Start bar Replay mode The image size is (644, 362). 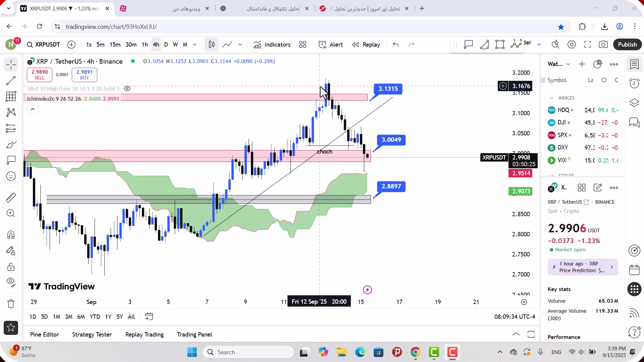tap(366, 45)
